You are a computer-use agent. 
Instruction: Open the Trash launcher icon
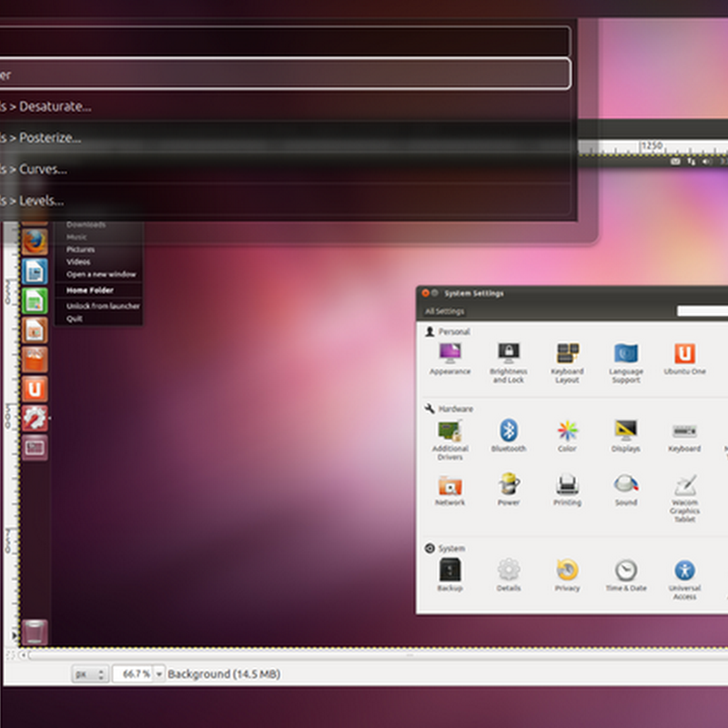coord(35,632)
